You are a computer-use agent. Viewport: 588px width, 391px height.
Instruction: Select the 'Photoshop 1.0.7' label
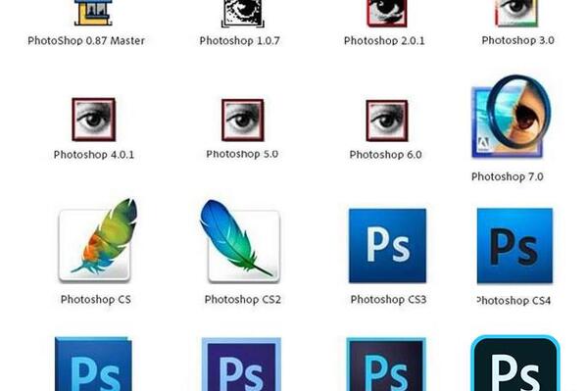click(x=240, y=40)
